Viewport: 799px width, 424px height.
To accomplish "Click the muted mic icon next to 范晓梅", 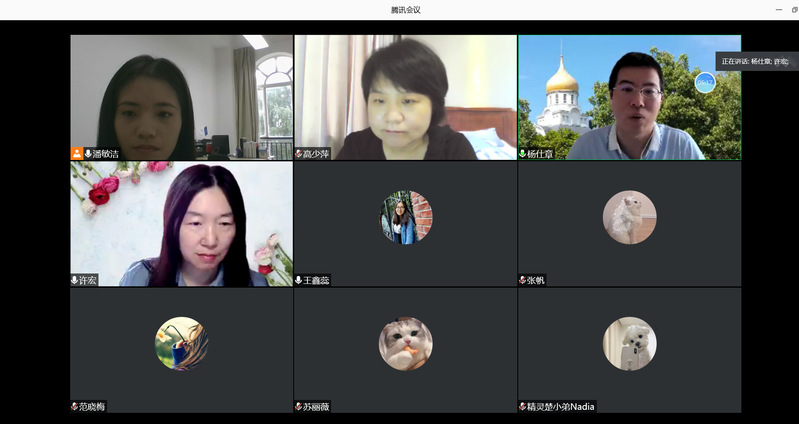I will (75, 407).
